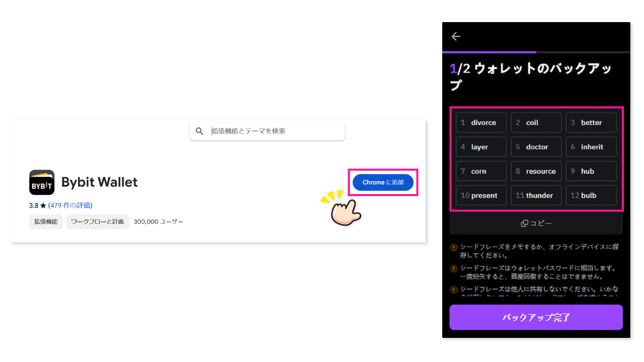Viewport: 644px width, 362px height.
Task: Click seed word 11 thunder
Action: point(536,195)
